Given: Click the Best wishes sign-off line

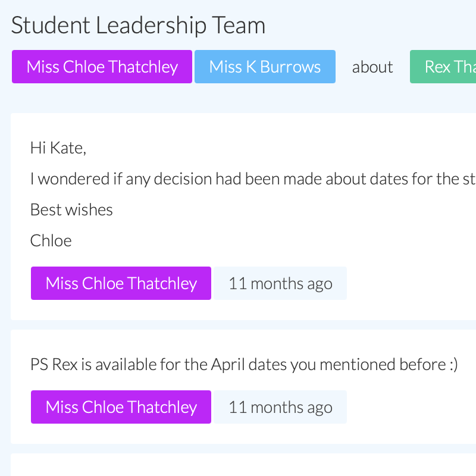Looking at the screenshot, I should pyautogui.click(x=71, y=209).
